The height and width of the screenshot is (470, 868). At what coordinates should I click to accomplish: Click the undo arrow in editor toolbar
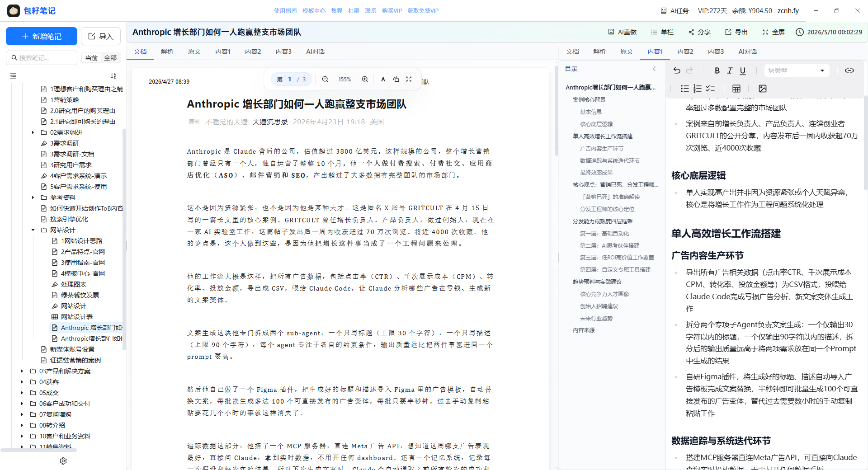pos(677,70)
